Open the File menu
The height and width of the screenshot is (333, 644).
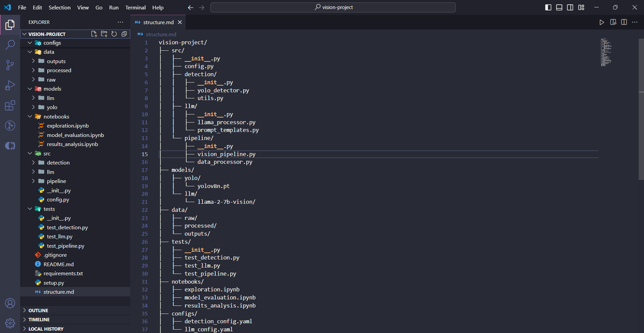pyautogui.click(x=22, y=8)
